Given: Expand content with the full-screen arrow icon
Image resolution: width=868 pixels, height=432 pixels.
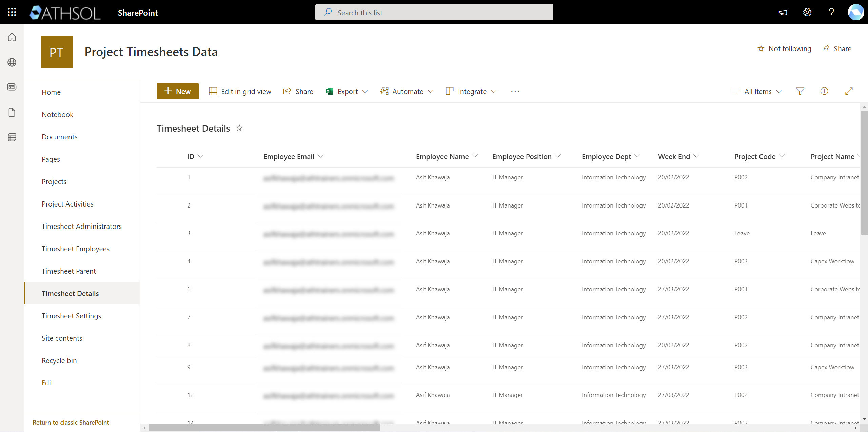Looking at the screenshot, I should [849, 91].
